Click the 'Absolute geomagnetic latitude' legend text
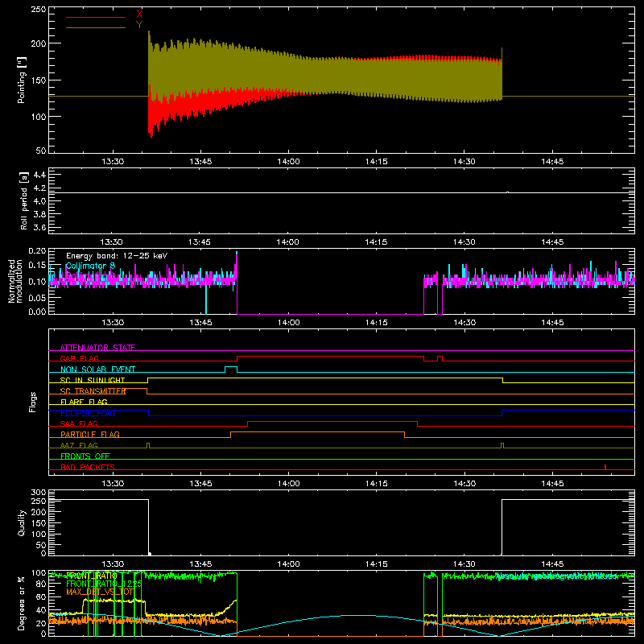This screenshot has width=644, height=644. (556, 576)
